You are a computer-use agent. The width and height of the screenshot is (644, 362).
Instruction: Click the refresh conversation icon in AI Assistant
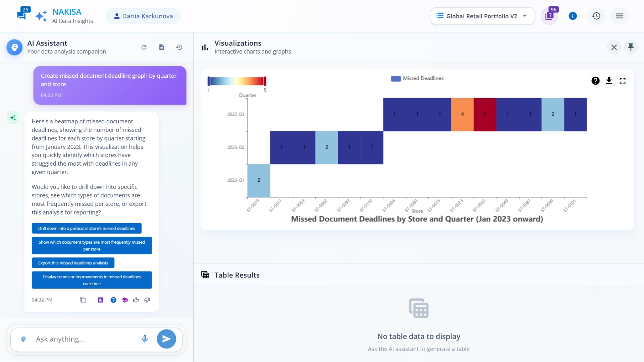pos(144,47)
